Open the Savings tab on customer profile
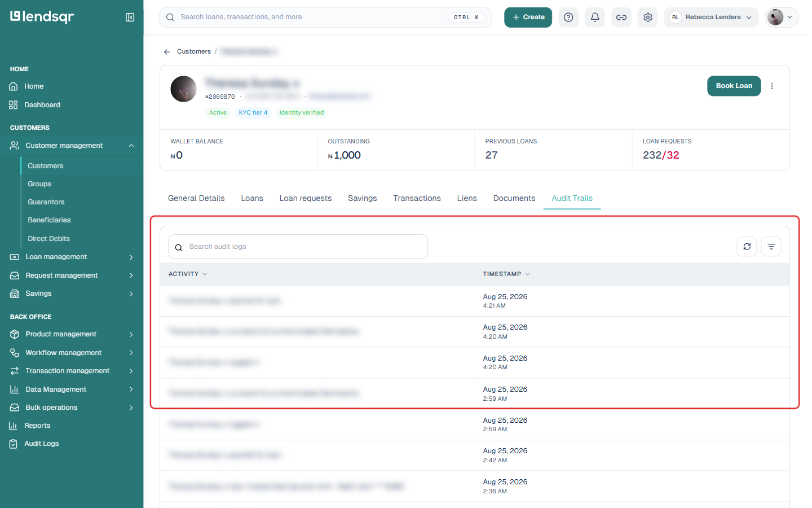Screen dimensions: 812x508 pyautogui.click(x=363, y=198)
